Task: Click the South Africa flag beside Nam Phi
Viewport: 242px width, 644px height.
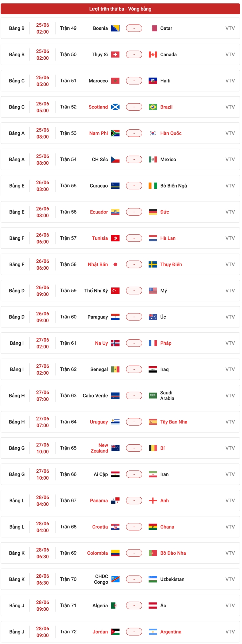Action: pos(115,133)
